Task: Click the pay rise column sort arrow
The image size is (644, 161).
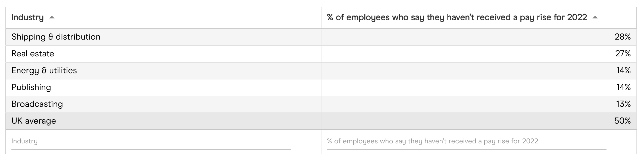Action: pos(595,18)
